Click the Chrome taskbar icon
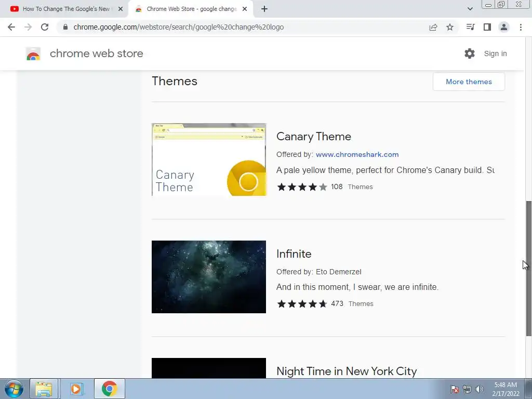Viewport: 532px width, 399px height. point(109,389)
